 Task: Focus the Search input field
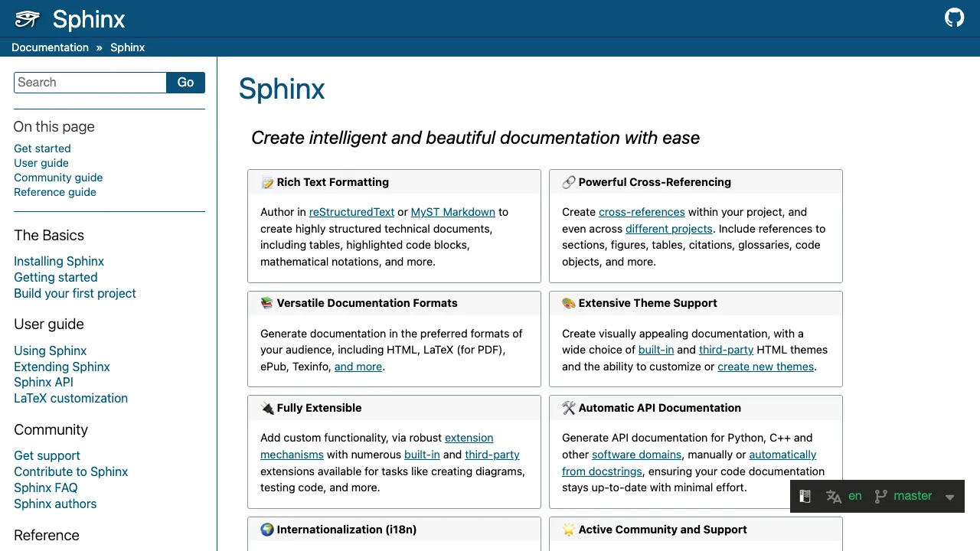(90, 83)
